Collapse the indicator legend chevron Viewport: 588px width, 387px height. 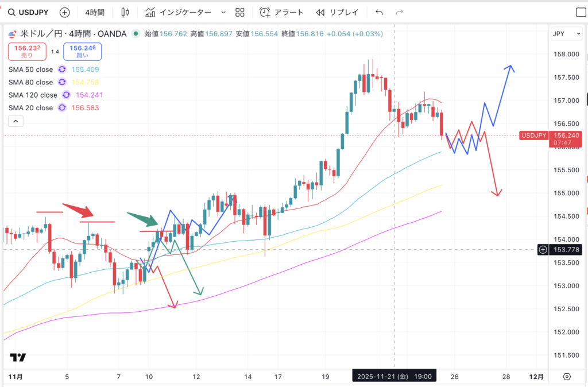[x=16, y=121]
